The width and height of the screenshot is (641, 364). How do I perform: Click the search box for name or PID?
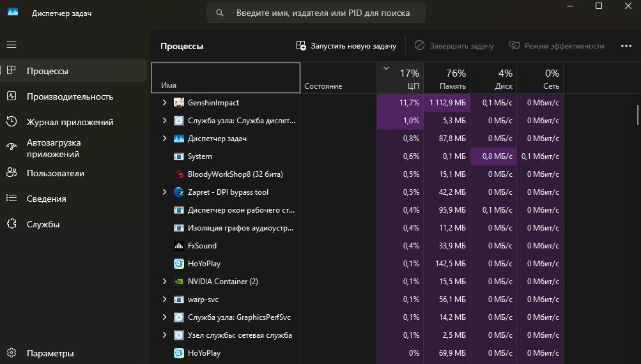(x=316, y=13)
